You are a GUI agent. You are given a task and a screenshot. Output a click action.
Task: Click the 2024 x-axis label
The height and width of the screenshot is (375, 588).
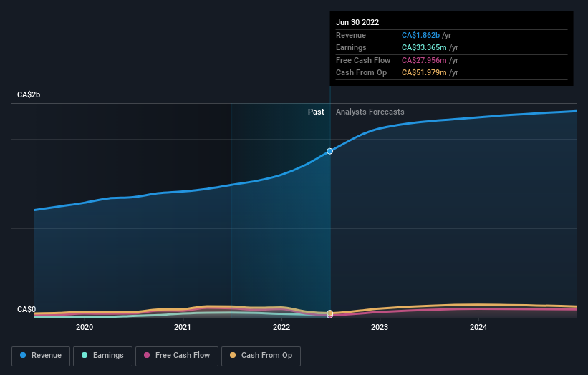coord(478,328)
